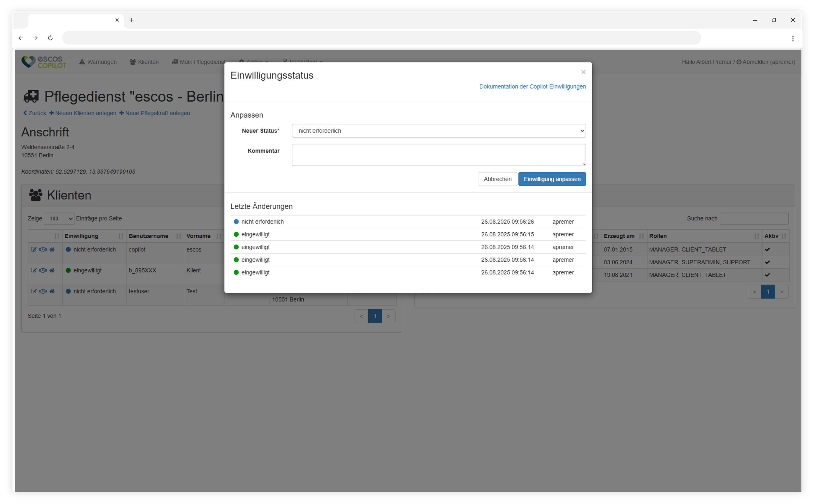This screenshot has width=814, height=504.
Task: Click the Koordinaten text under Anschrift
Action: click(x=78, y=172)
